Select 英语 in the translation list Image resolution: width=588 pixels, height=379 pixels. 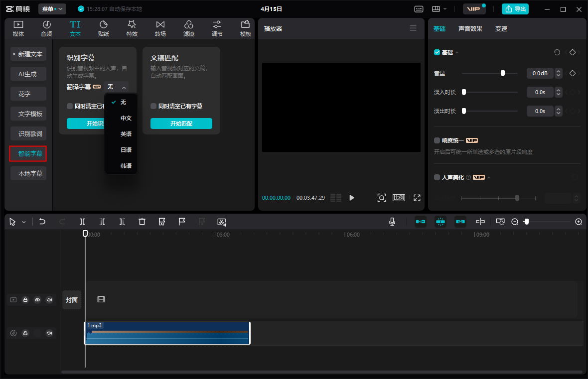click(x=126, y=134)
